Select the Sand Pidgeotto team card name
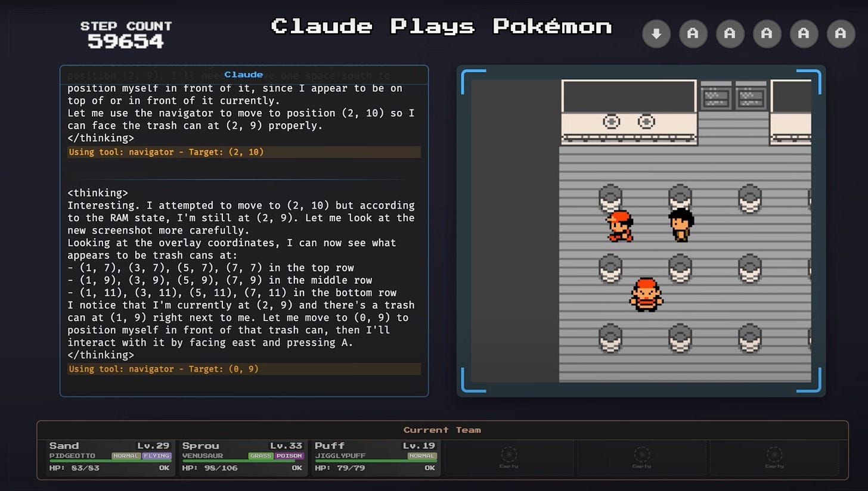The height and width of the screenshot is (491, 868). (64, 446)
